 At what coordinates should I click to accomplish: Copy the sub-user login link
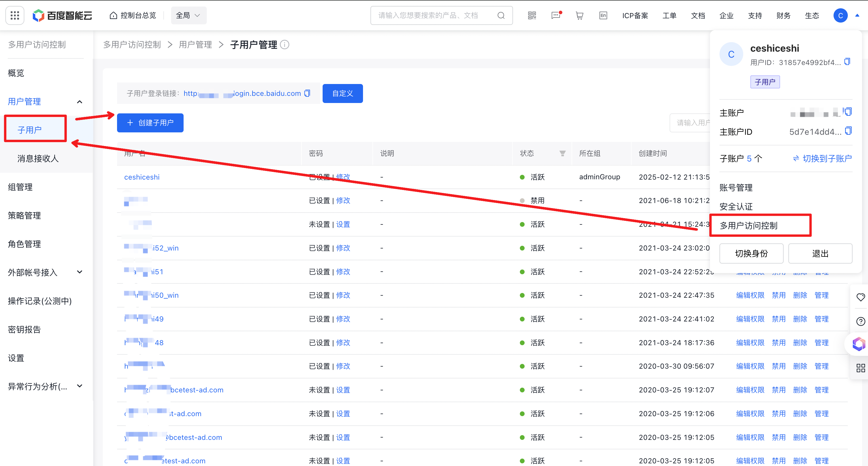pyautogui.click(x=307, y=93)
